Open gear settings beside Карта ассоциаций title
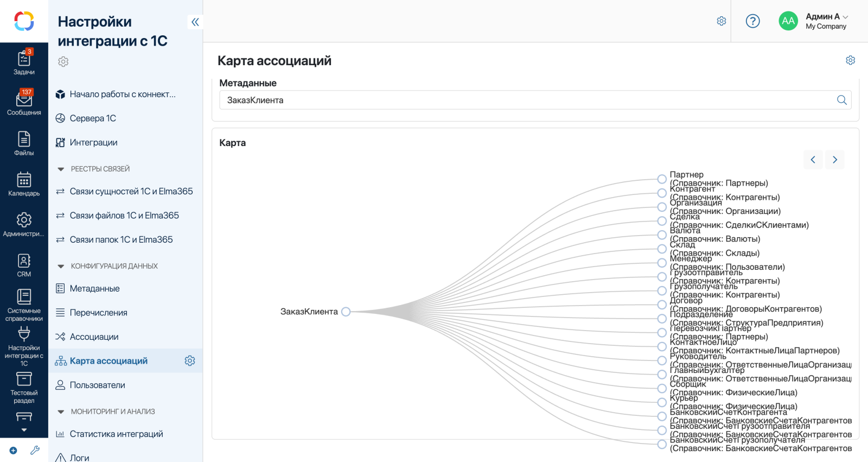 [850, 60]
